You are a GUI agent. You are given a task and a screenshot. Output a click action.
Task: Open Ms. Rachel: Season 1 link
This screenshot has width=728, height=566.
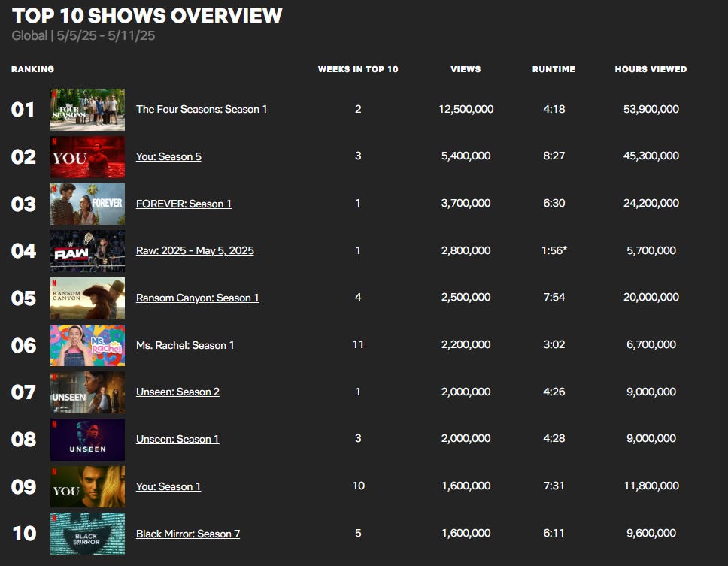point(185,345)
